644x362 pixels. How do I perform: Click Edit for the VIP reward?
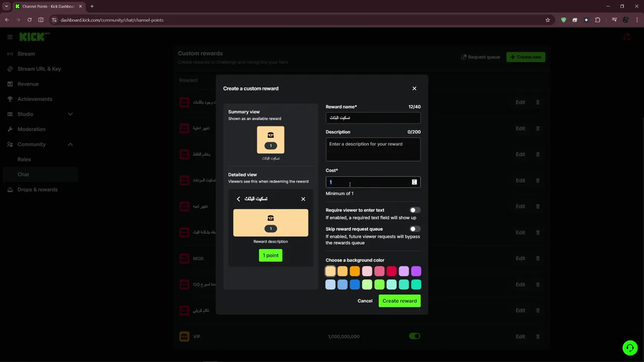(x=520, y=336)
